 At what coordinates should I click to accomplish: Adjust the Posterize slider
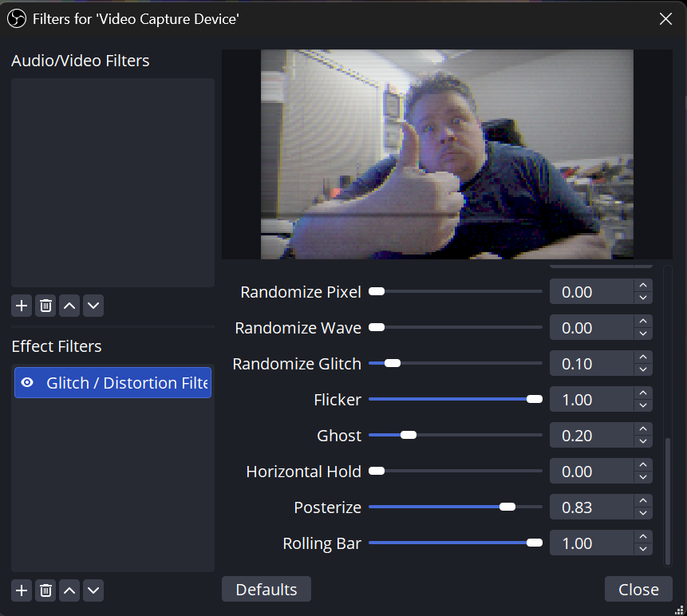tap(456, 507)
